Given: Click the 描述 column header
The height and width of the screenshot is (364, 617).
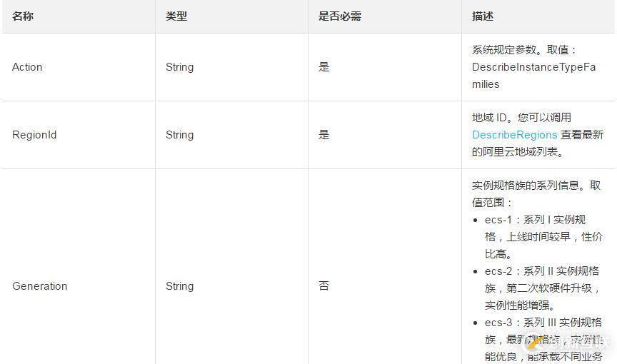Looking at the screenshot, I should click(x=483, y=16).
